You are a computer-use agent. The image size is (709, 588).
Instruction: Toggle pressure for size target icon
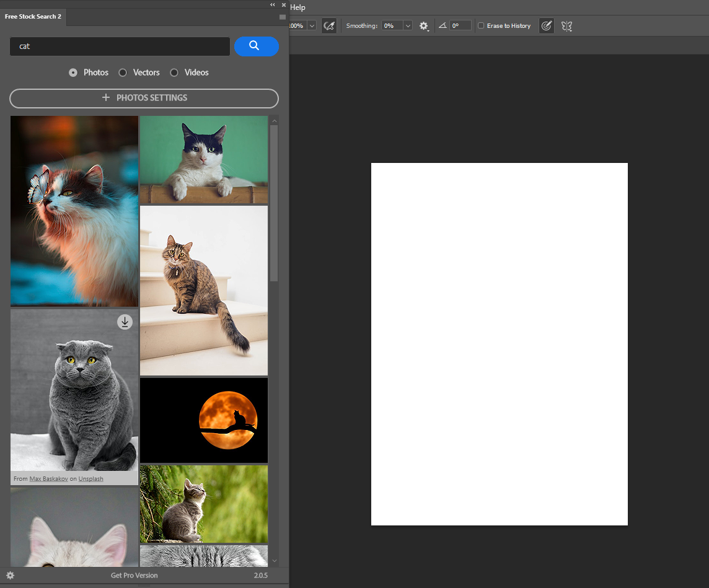(546, 26)
